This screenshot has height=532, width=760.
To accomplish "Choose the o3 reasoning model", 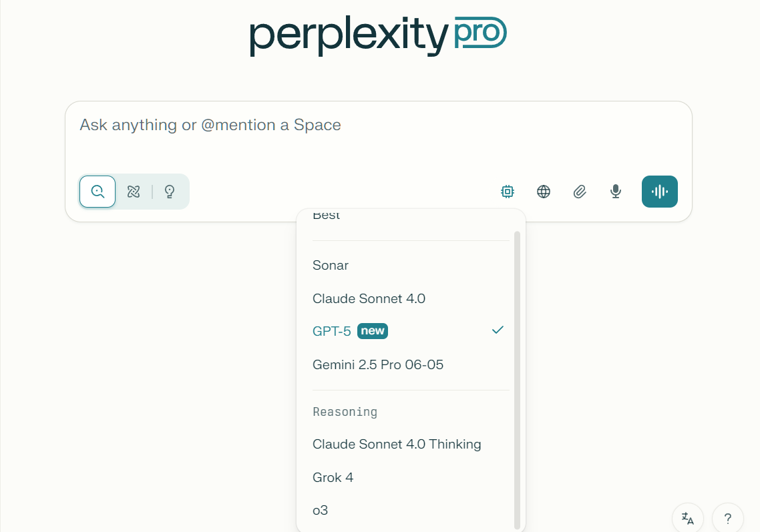I will 321,510.
